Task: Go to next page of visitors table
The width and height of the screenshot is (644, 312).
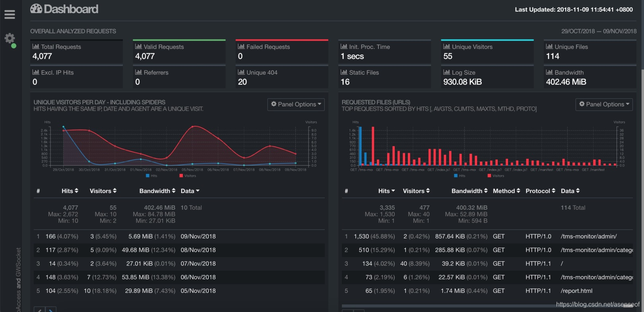Action: point(51,310)
